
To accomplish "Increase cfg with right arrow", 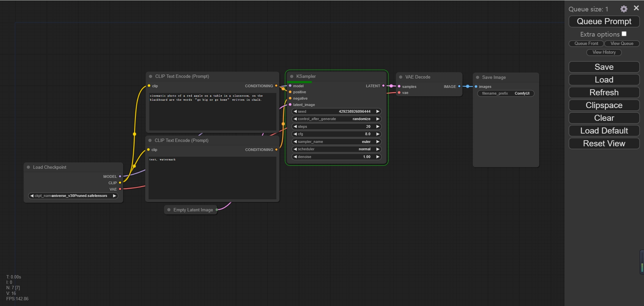I will tap(378, 134).
